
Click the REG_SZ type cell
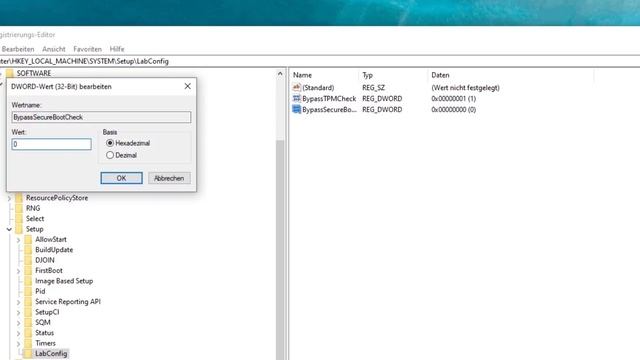coord(373,87)
